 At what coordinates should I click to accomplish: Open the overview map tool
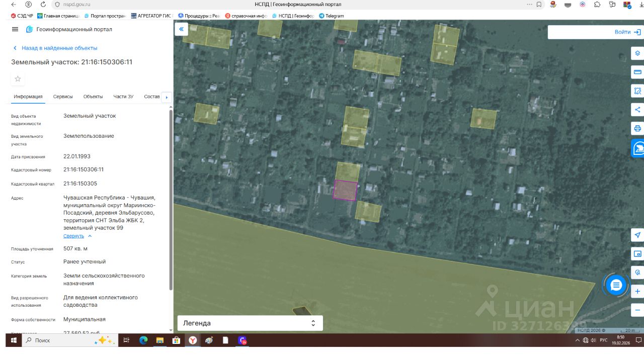coord(637,254)
